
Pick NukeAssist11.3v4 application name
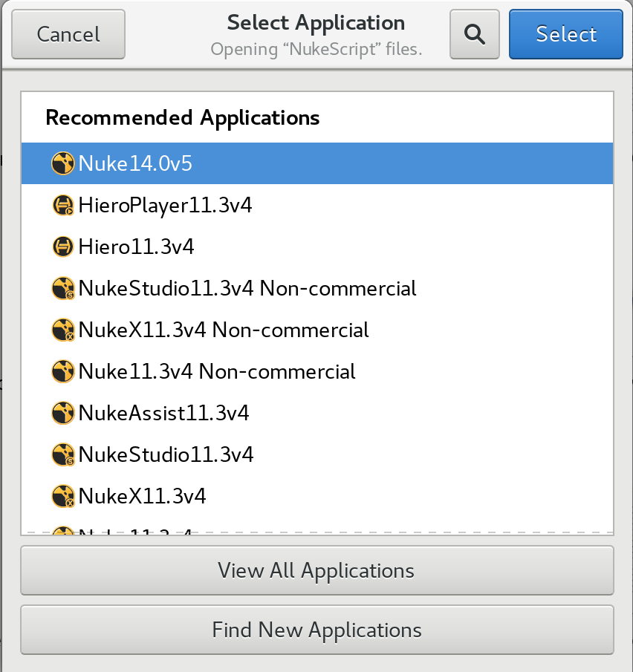[163, 413]
